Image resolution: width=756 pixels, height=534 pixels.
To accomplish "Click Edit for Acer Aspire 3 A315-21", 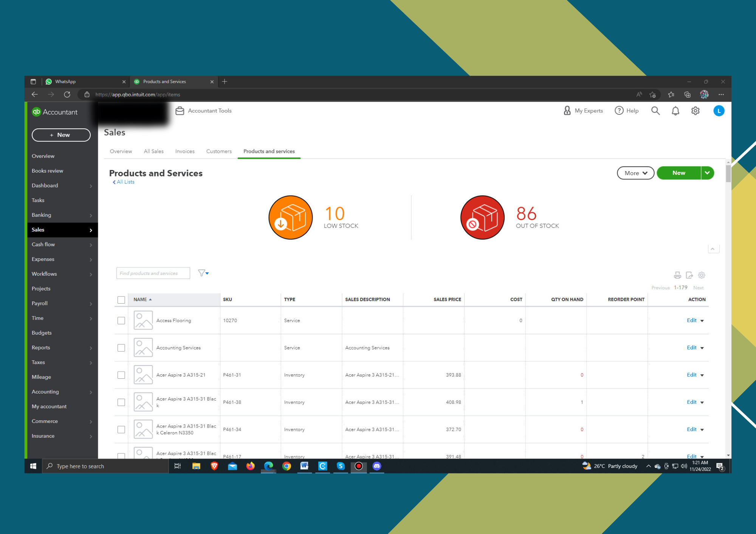I will 691,375.
